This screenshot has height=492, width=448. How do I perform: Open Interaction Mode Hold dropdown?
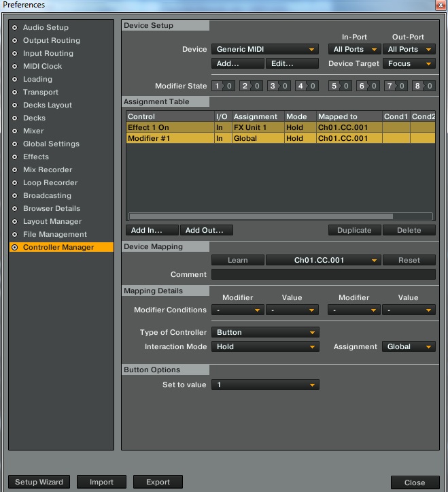[x=265, y=347]
